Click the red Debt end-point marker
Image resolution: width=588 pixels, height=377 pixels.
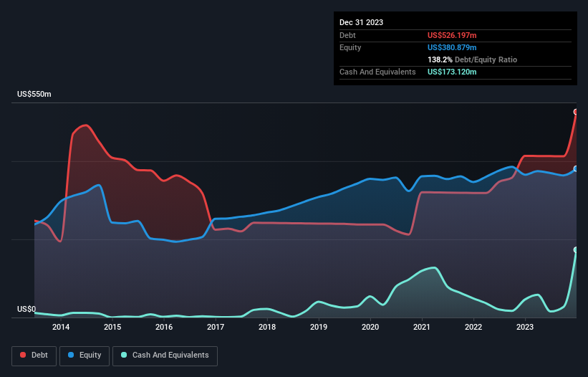point(576,112)
